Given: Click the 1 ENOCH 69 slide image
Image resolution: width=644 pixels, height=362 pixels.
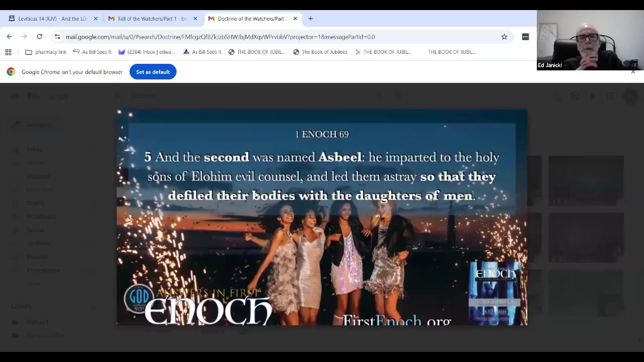Looking at the screenshot, I should pyautogui.click(x=322, y=217).
